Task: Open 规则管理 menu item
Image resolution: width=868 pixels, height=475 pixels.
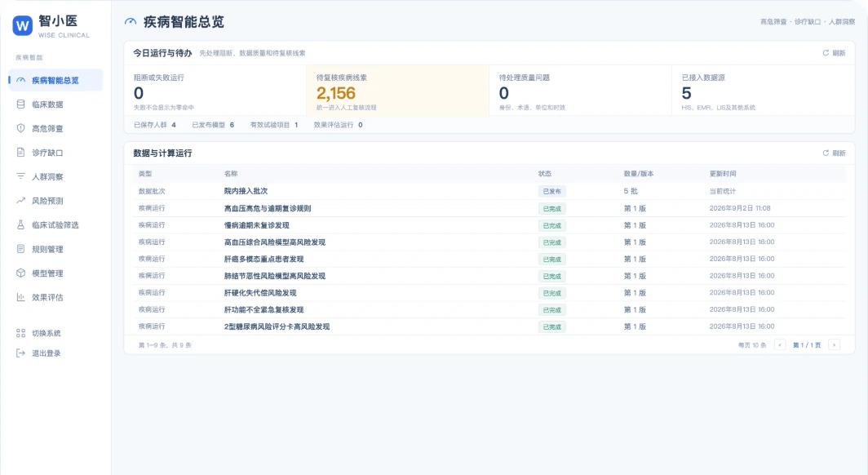Action: coord(55,249)
